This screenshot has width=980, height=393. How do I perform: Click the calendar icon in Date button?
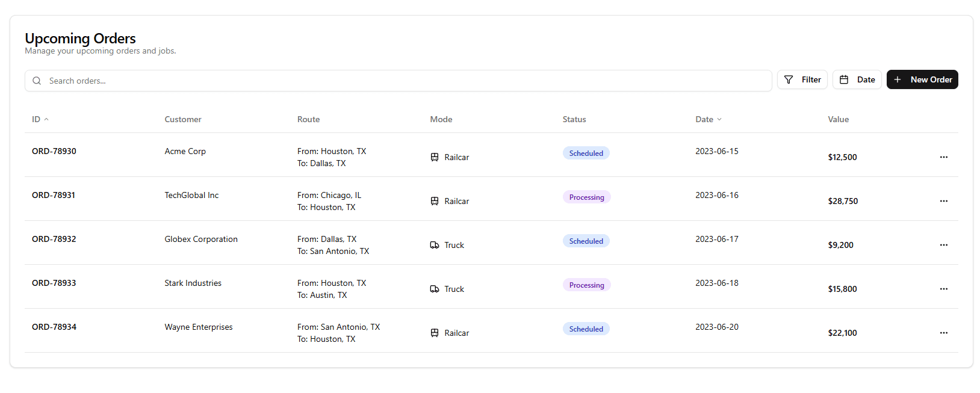pos(844,79)
